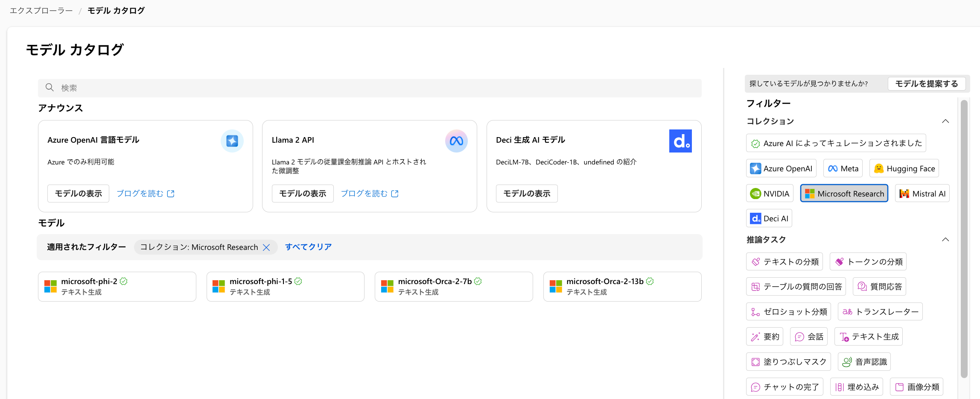Viewport: 980px width, 399px height.
Task: Toggle the Mistral AI collection filter
Action: point(922,194)
